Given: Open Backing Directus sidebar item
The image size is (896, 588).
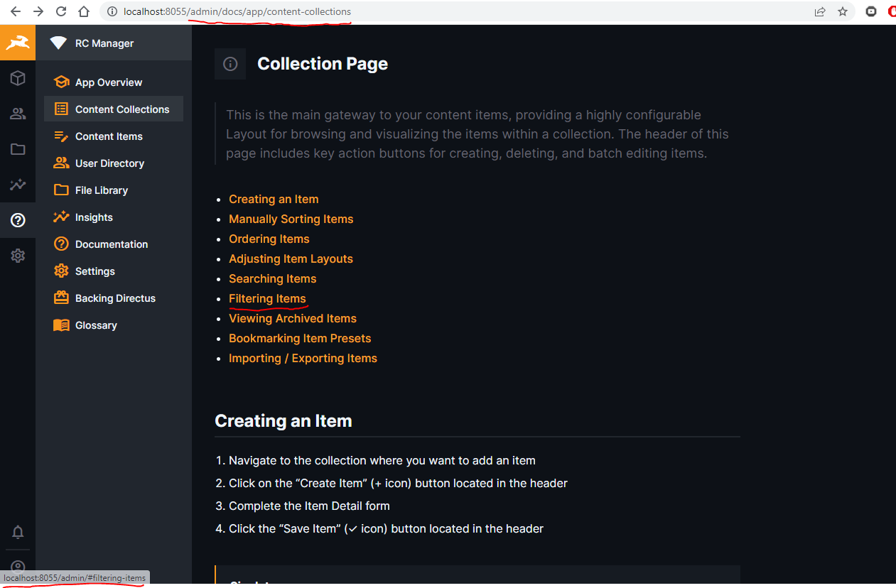Looking at the screenshot, I should [114, 298].
